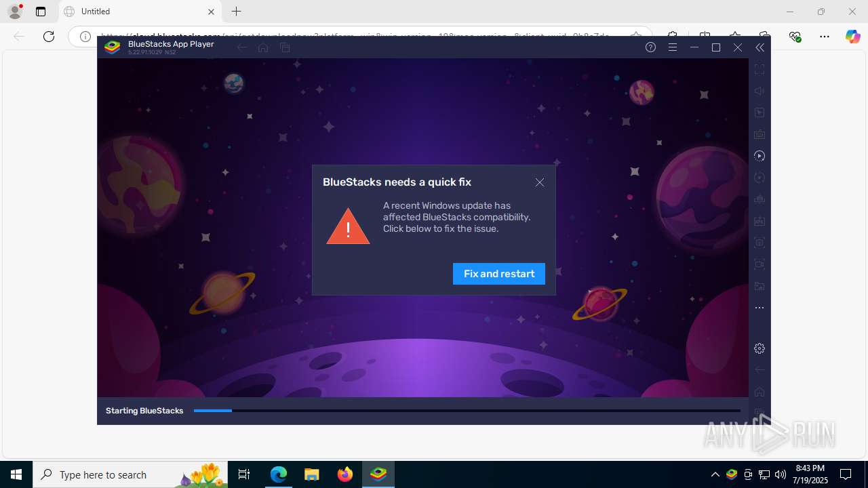
Task: Open Firefox from the taskbar
Action: (x=345, y=474)
